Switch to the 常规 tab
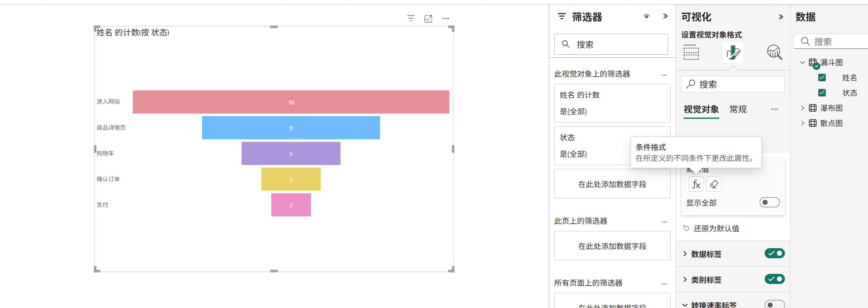The image size is (868, 308). tap(738, 110)
